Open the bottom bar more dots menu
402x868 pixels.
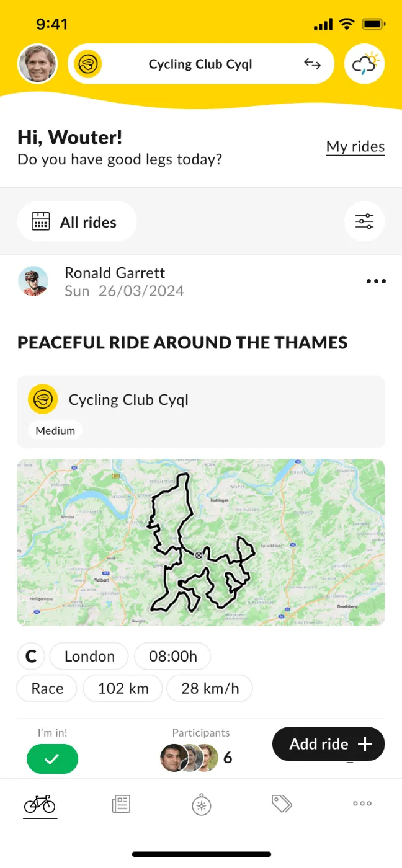click(362, 804)
